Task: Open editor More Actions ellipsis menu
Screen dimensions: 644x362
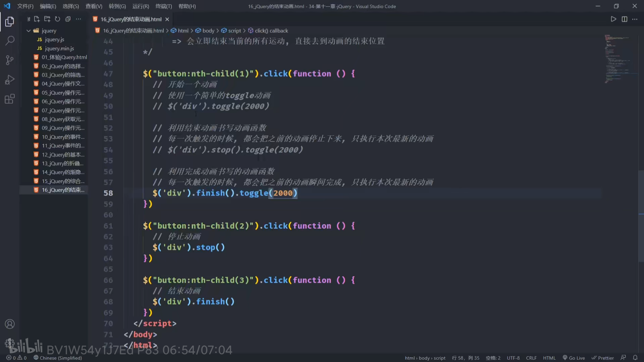Action: pos(635,19)
